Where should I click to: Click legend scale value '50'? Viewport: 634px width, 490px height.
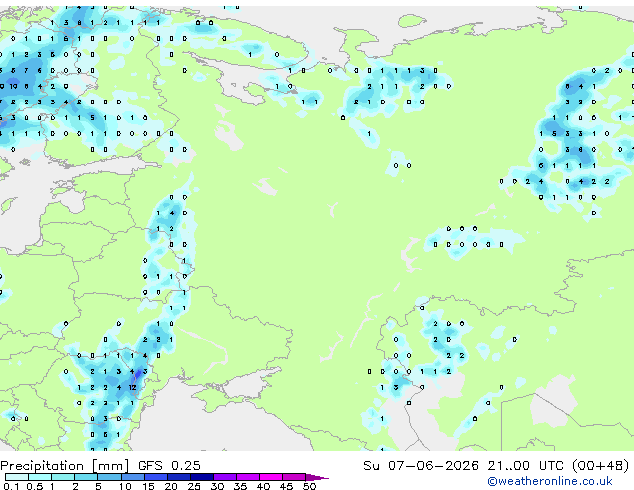pyautogui.click(x=310, y=486)
